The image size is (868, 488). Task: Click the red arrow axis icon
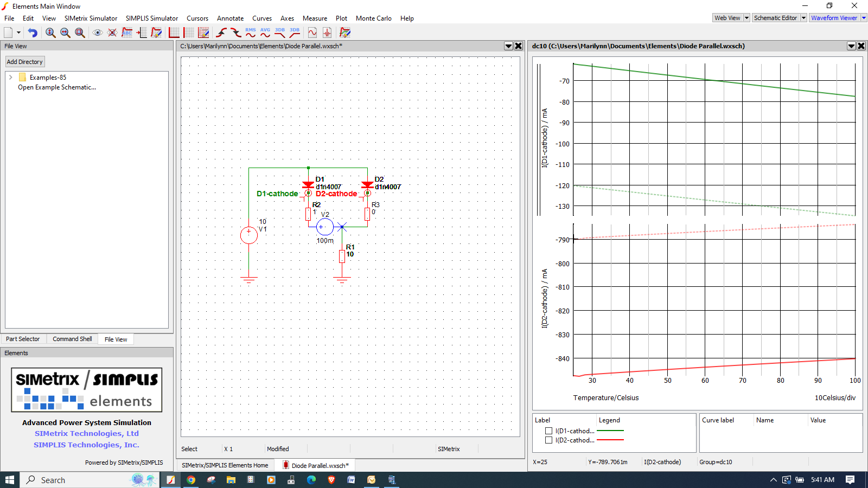[142, 33]
